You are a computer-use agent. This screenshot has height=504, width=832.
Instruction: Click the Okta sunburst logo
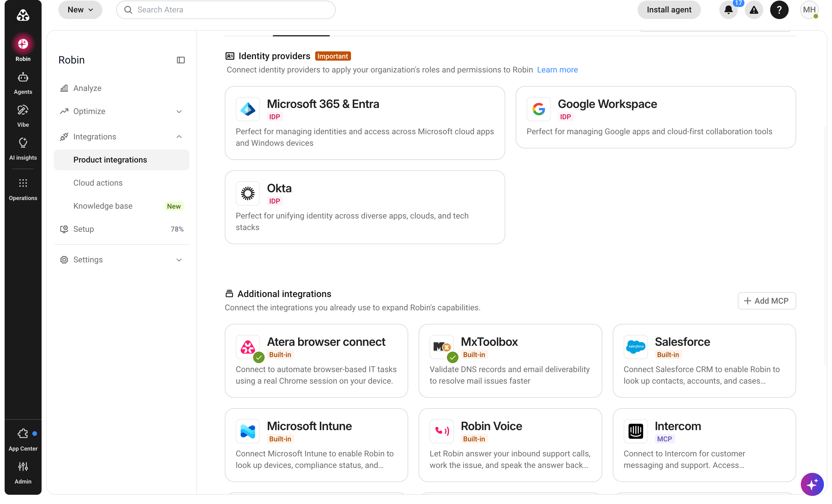tap(248, 193)
